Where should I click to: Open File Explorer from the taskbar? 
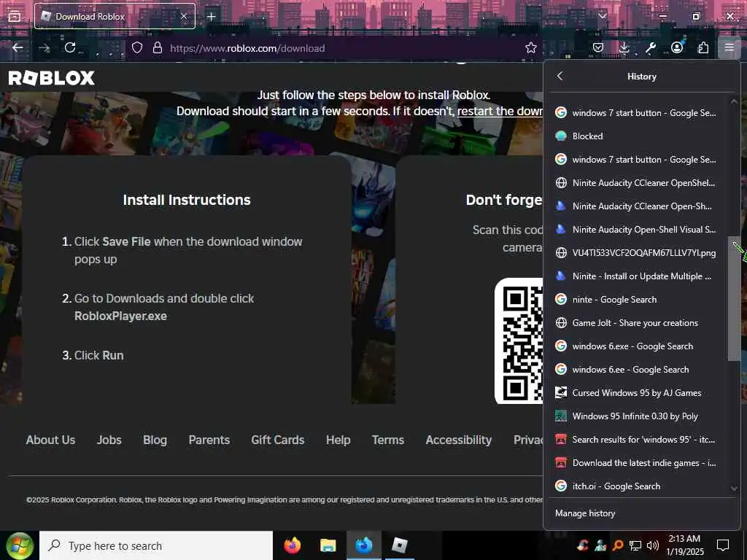coord(328,545)
